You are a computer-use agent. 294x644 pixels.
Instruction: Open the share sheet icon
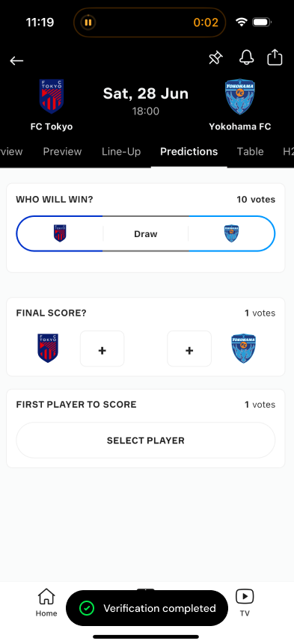[x=275, y=57]
